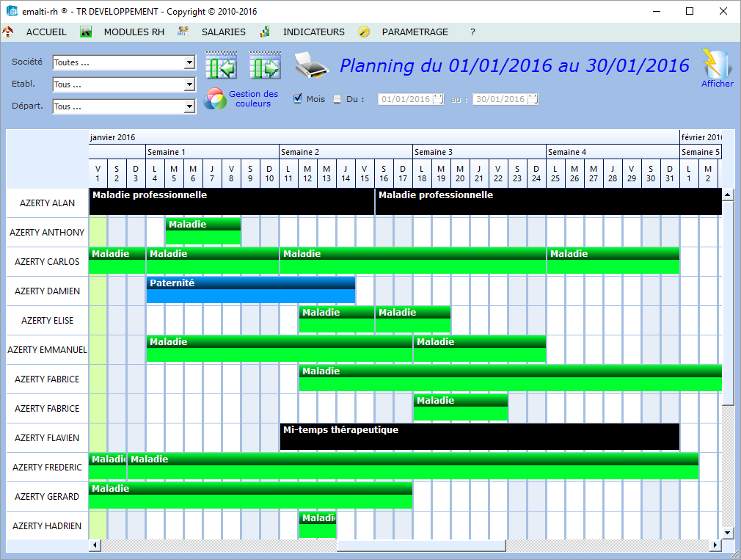The image size is (741, 560).
Task: Open the INDICATEURS menu
Action: (314, 32)
